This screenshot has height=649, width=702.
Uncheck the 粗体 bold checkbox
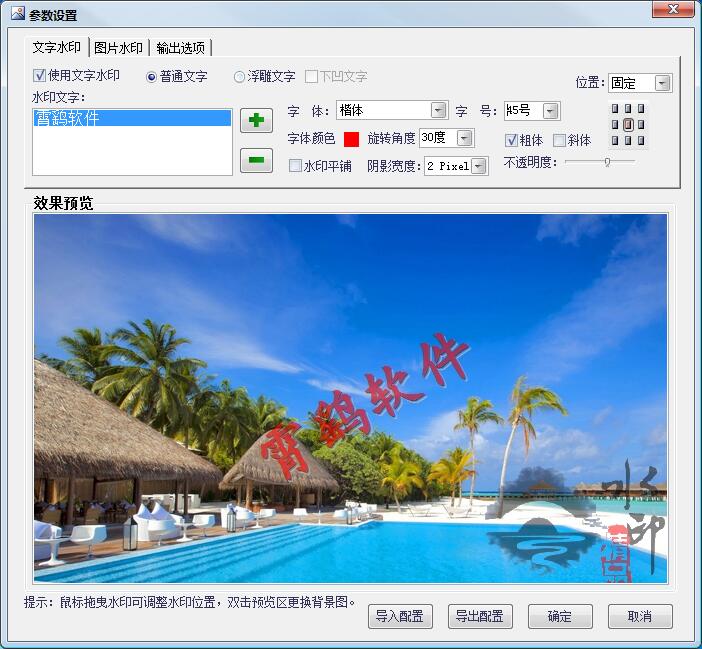511,141
